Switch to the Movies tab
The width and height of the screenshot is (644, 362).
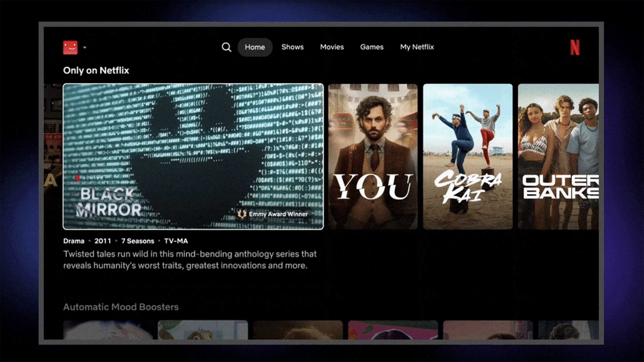click(332, 47)
